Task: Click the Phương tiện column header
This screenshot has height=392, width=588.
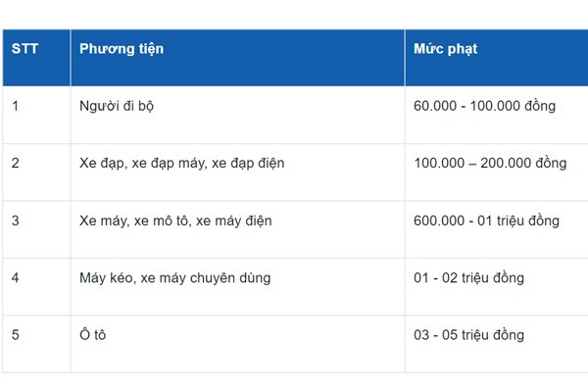Action: (122, 49)
